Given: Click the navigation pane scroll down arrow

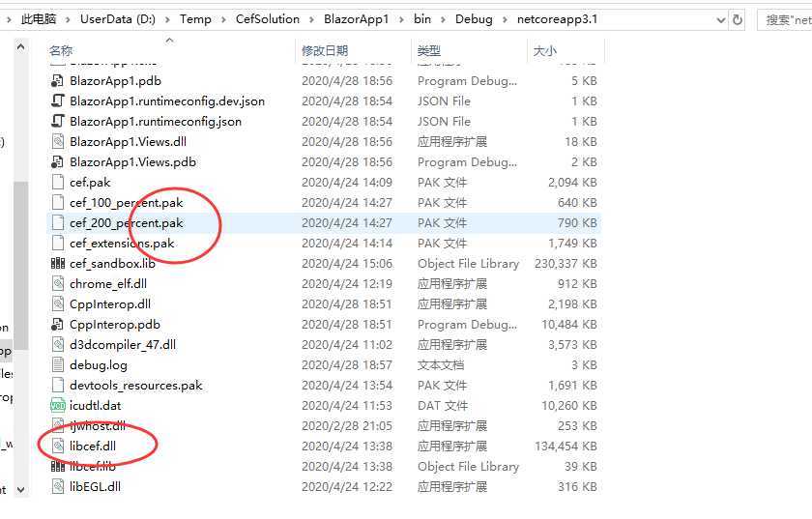Looking at the screenshot, I should tap(20, 489).
